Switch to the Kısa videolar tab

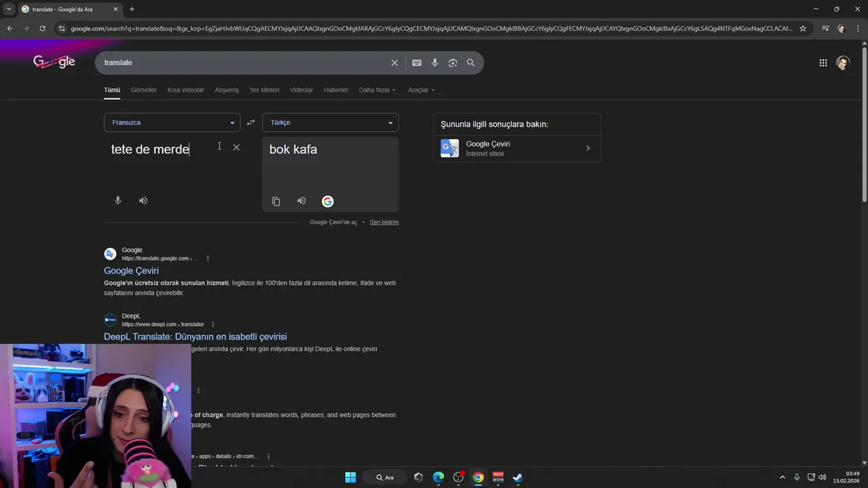[x=186, y=90]
